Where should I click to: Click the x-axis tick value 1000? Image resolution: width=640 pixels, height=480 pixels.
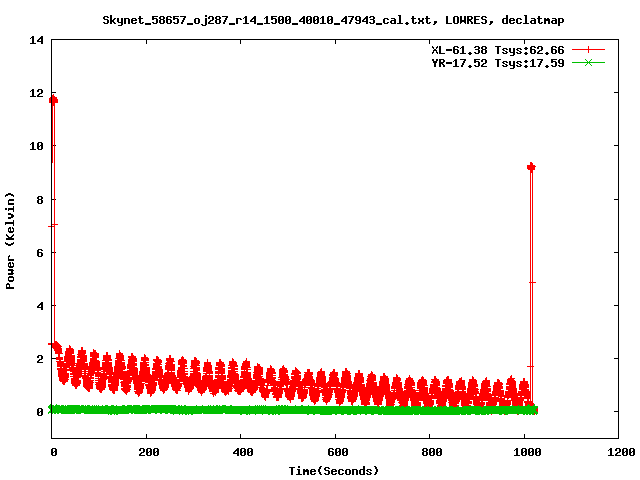(527, 452)
